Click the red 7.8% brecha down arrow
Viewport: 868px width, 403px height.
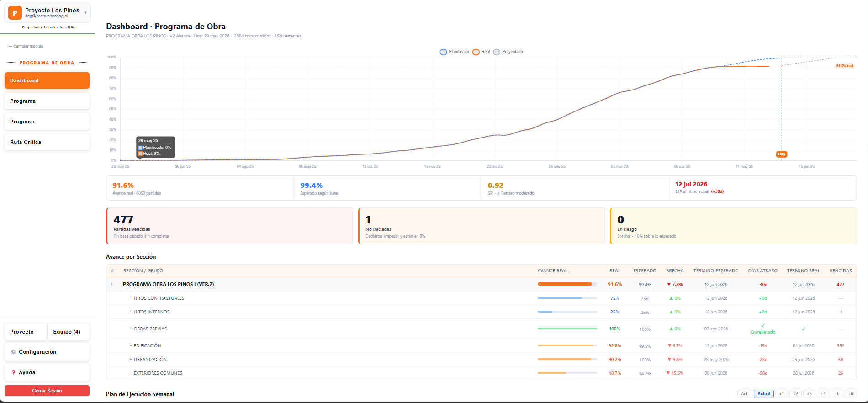tap(669, 284)
